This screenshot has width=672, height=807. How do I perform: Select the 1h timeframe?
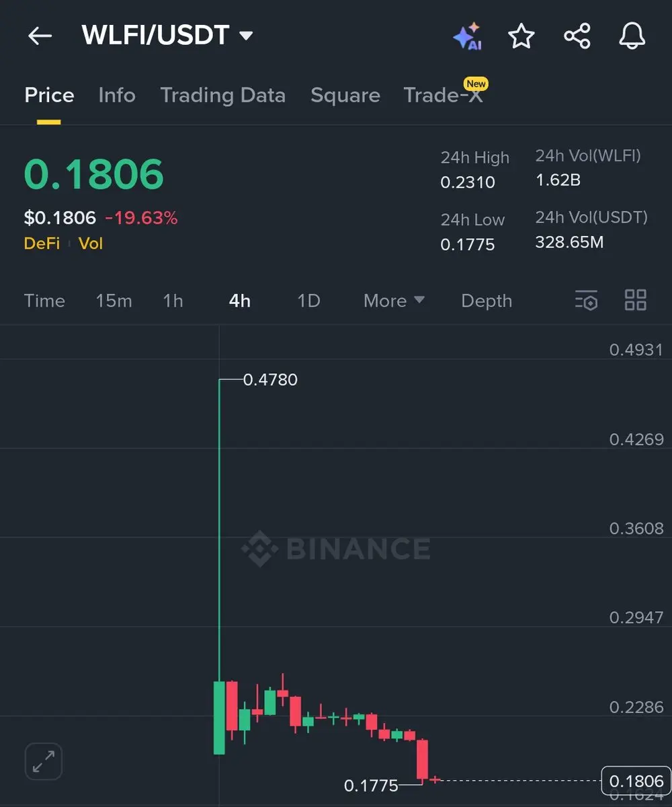pyautogui.click(x=173, y=301)
